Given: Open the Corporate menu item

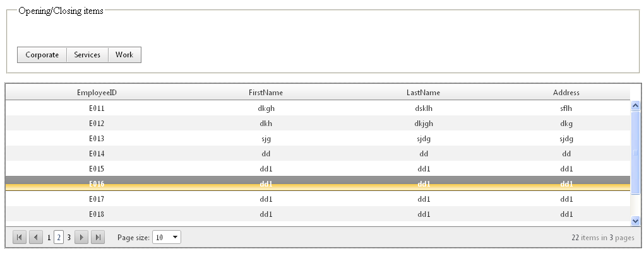Looking at the screenshot, I should pos(42,55).
